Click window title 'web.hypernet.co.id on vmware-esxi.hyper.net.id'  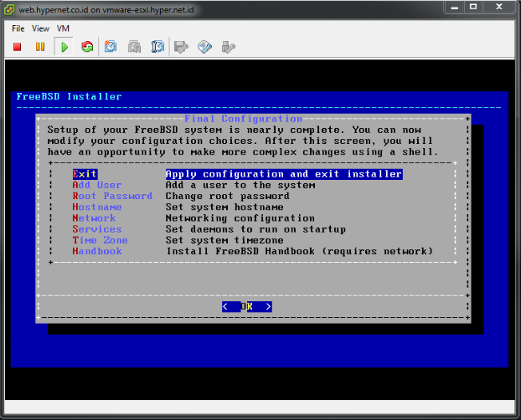(106, 10)
